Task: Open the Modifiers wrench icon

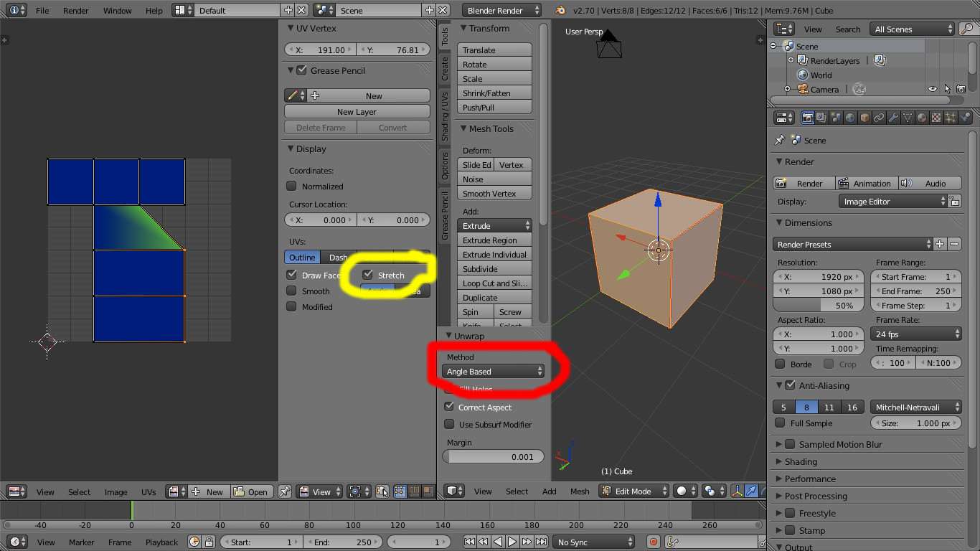Action: tap(894, 118)
